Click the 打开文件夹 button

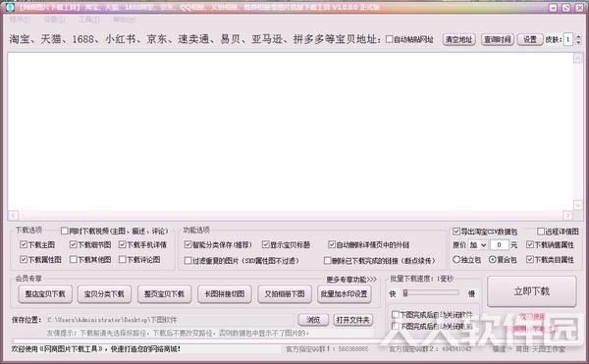pos(352,320)
